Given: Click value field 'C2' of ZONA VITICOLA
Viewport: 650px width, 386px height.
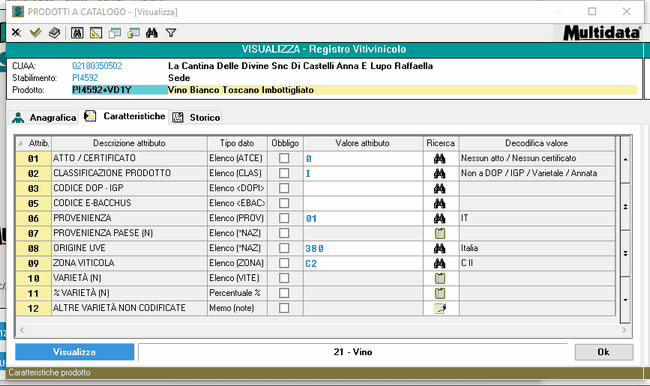Looking at the screenshot, I should click(363, 263).
